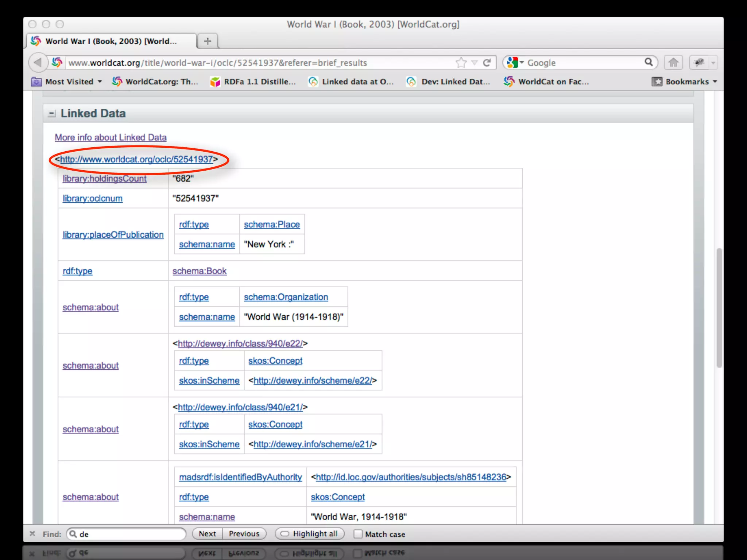Toggle the Highlight all button
This screenshot has width=747, height=560.
coord(309,534)
